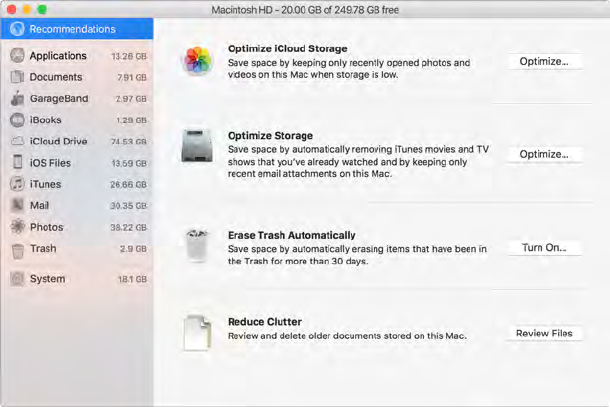
Task: Click Optimize button for Optimize Storage
Action: pyautogui.click(x=544, y=154)
